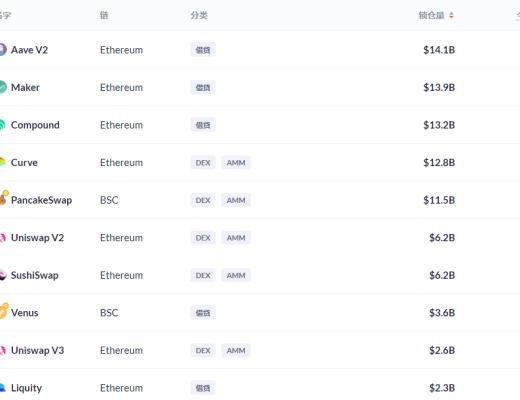Image resolution: width=520 pixels, height=400 pixels.
Task: Click the AMM tag in SushiSwap row
Action: (x=236, y=275)
